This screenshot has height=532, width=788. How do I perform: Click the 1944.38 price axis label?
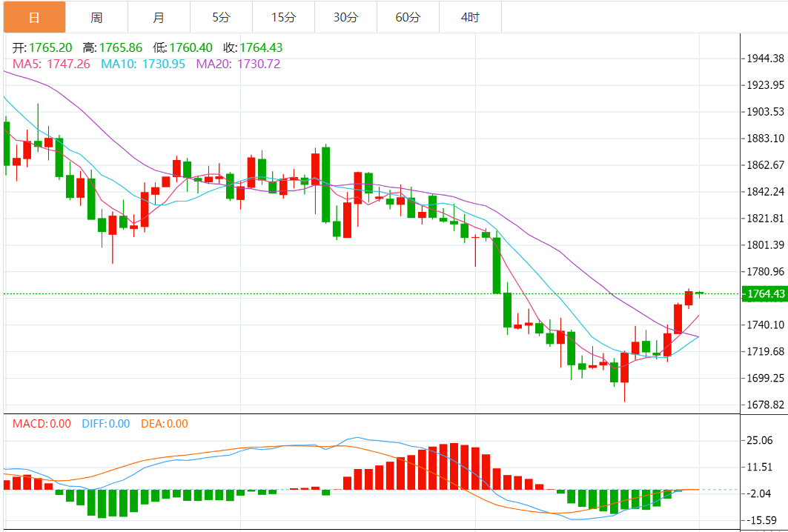click(x=765, y=59)
